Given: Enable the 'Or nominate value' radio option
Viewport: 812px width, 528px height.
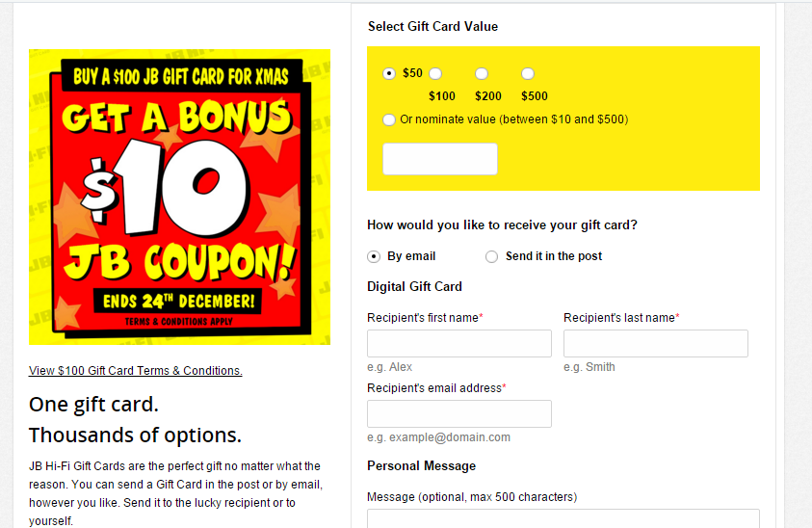Looking at the screenshot, I should click(389, 119).
